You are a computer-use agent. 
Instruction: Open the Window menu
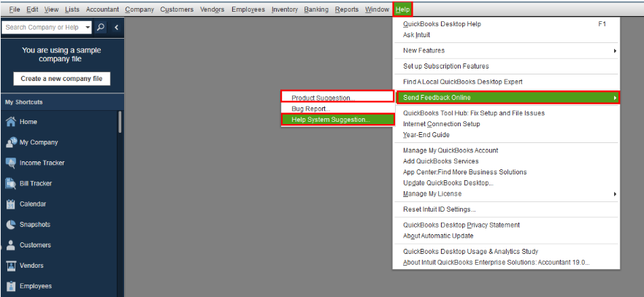coord(377,9)
